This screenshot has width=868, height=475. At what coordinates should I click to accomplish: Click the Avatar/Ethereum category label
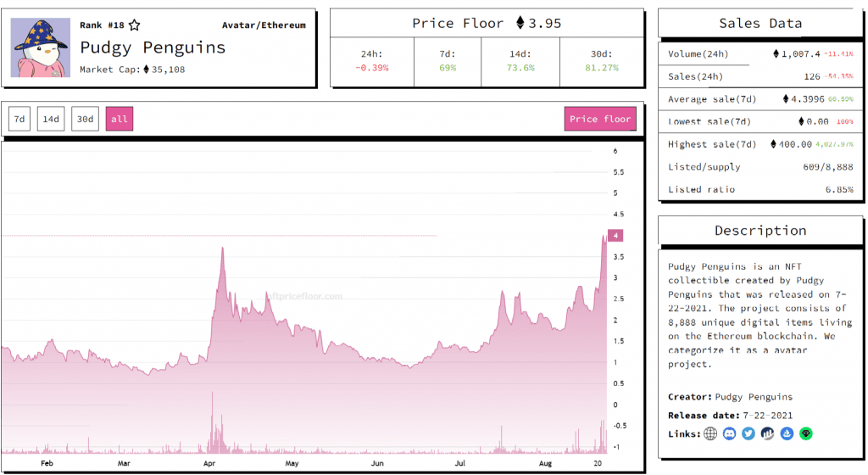tap(264, 25)
